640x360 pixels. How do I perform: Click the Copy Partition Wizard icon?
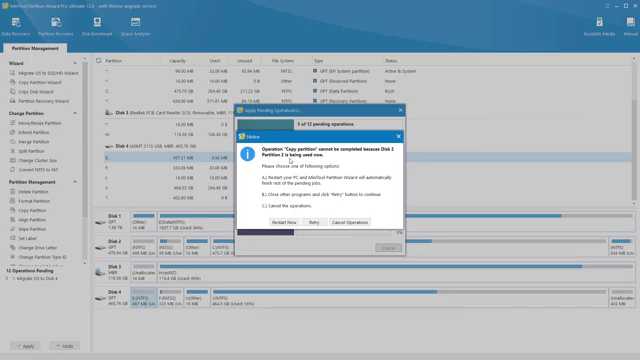tap(13, 82)
